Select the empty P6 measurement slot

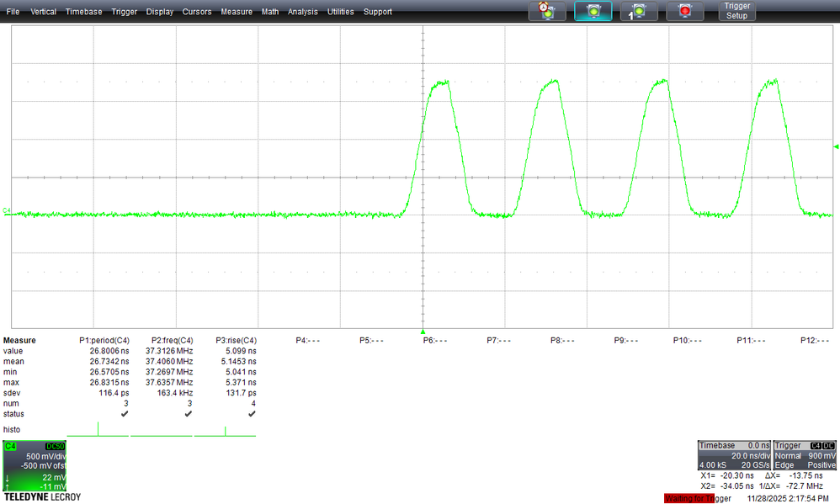(x=435, y=341)
